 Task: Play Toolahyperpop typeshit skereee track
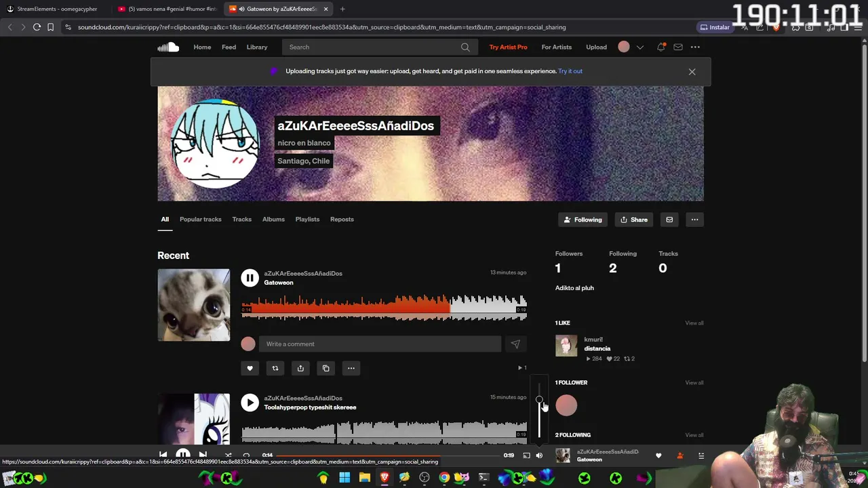coord(250,403)
